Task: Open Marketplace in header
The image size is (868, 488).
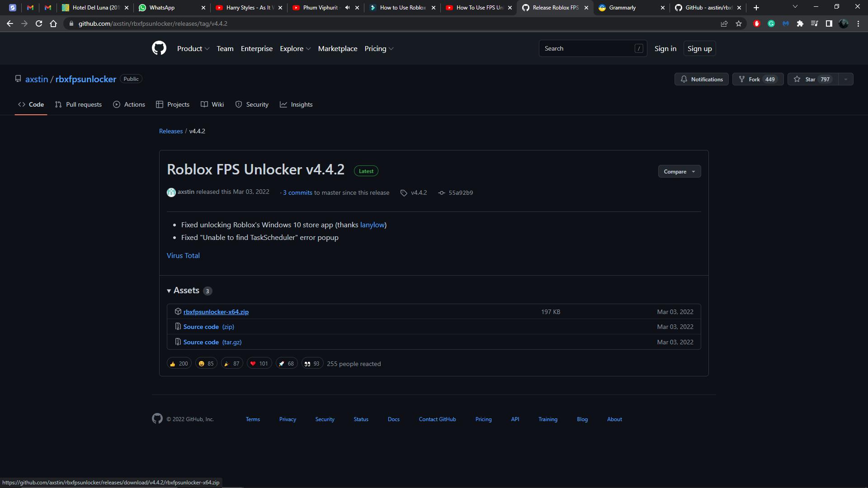Action: pyautogui.click(x=338, y=48)
